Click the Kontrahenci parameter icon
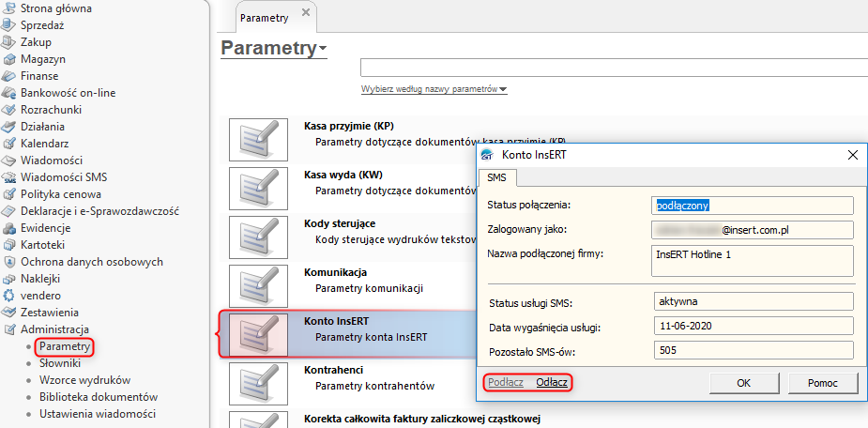Image resolution: width=868 pixels, height=428 pixels. (258, 383)
